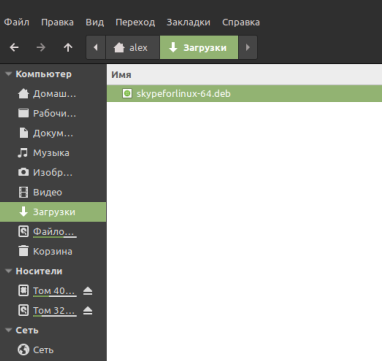Image resolution: width=382 pixels, height=361 pixels.
Task: Click the deb package icon of skypeforlinux-64.deb
Action: tap(127, 94)
